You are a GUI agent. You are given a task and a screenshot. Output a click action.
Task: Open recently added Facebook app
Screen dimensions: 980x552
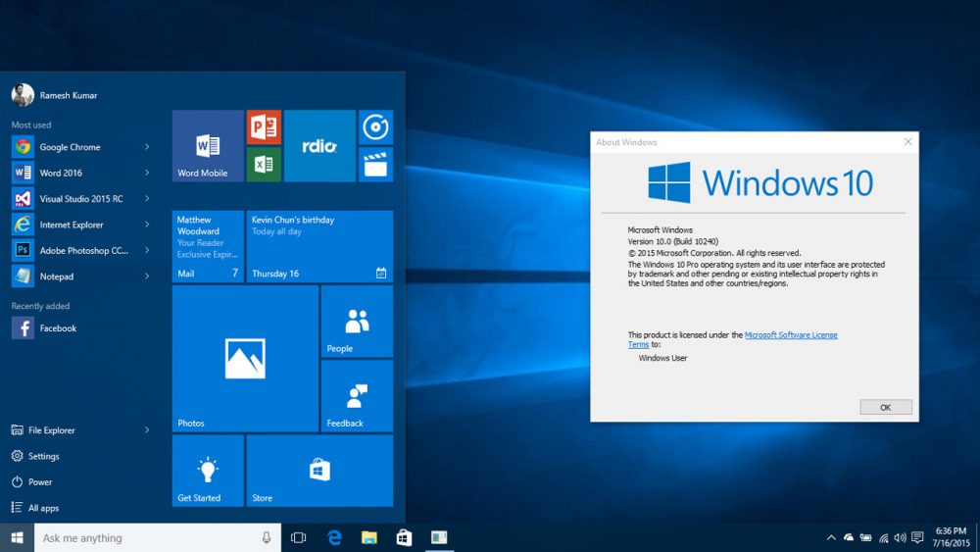pos(81,328)
